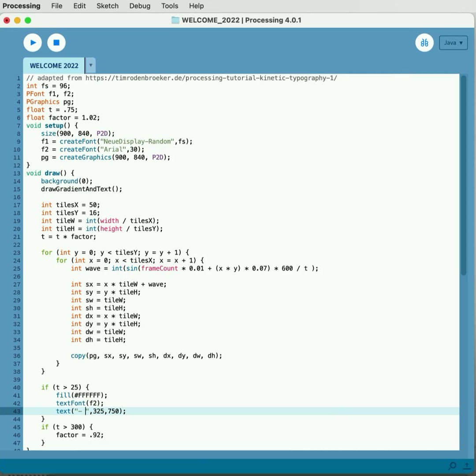Open the Java mode dropdown

click(453, 43)
